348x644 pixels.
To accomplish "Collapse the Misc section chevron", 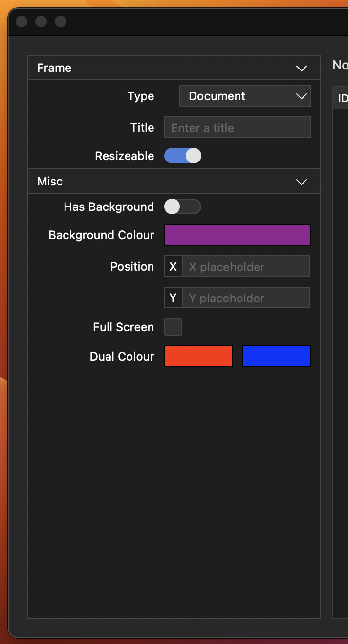I will [302, 182].
